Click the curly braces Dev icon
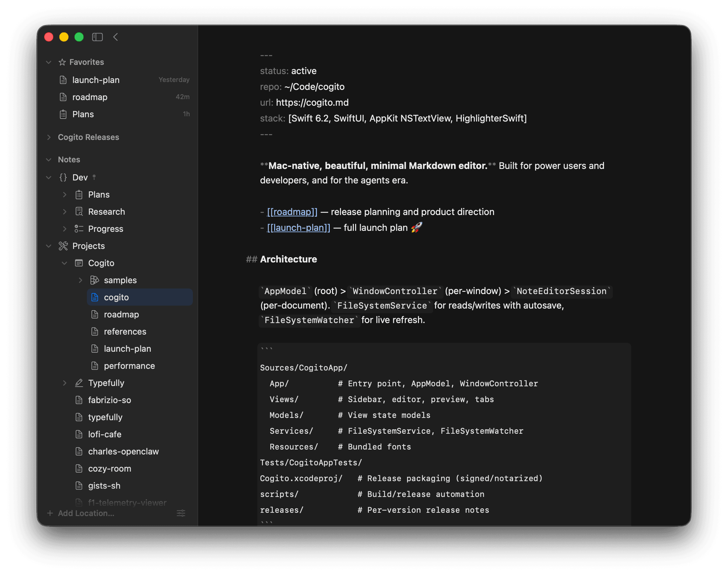The width and height of the screenshot is (728, 575). click(x=63, y=178)
